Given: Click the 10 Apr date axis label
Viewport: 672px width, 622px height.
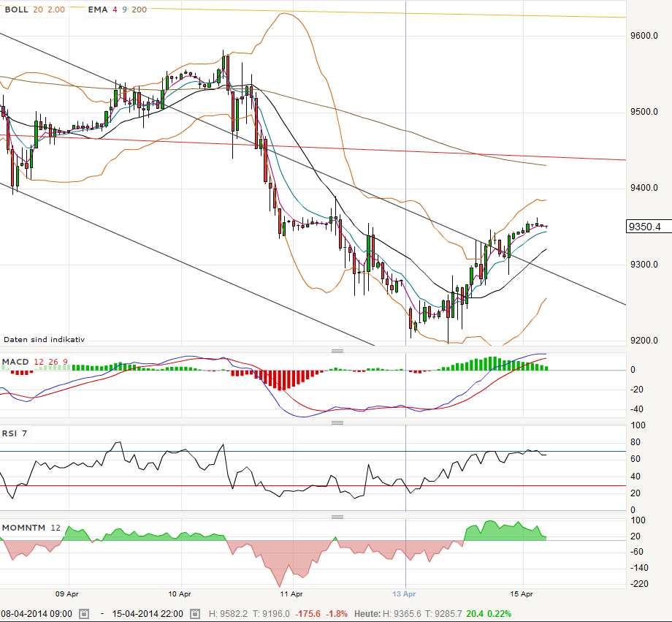Looking at the screenshot, I should 180,594.
